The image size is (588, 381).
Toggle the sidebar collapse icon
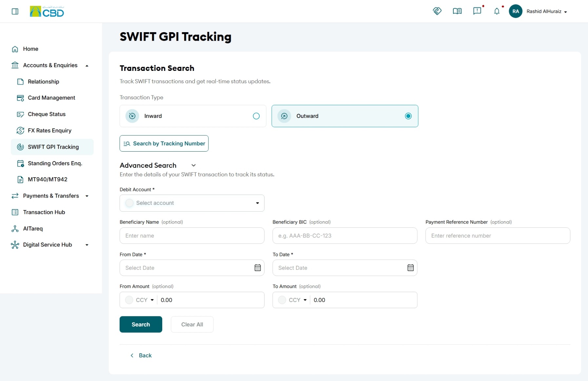click(x=15, y=11)
